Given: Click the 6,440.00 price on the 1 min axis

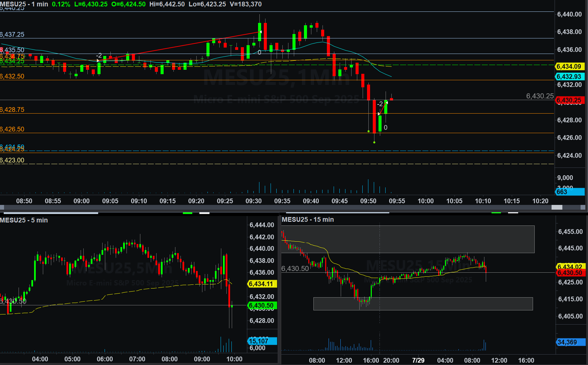Looking at the screenshot, I should [x=569, y=14].
